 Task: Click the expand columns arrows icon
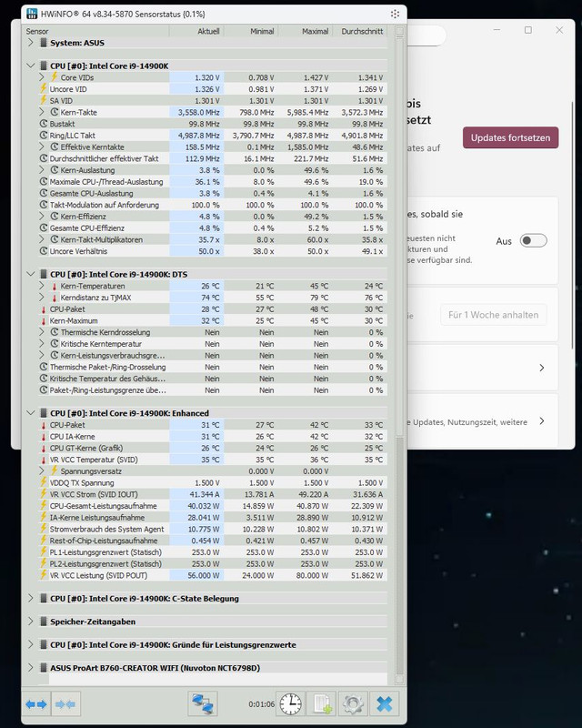coord(36,704)
